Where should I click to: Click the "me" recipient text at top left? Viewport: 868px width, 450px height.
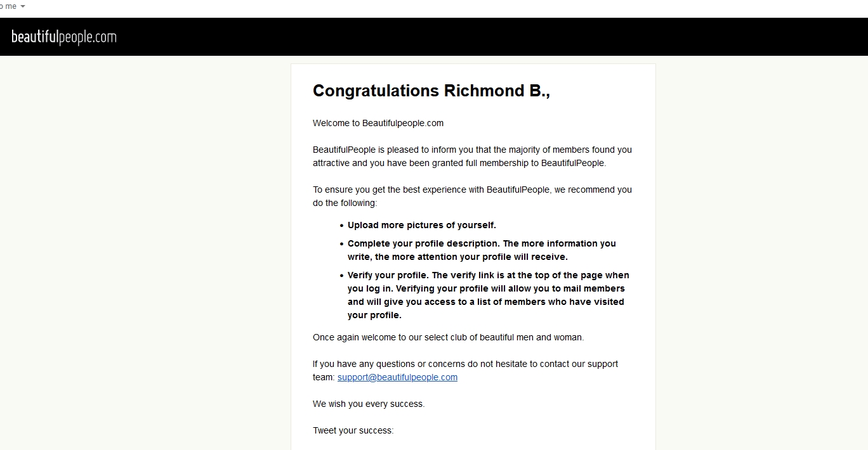(11, 6)
